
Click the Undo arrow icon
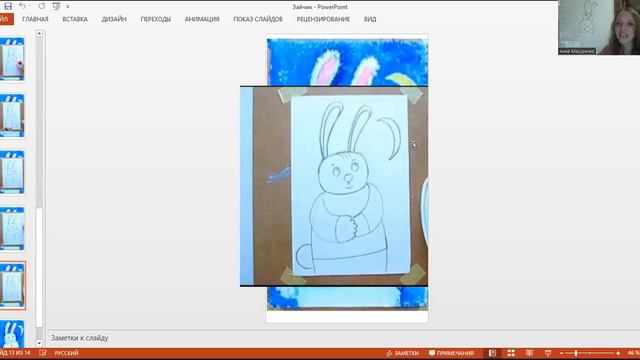22,6
